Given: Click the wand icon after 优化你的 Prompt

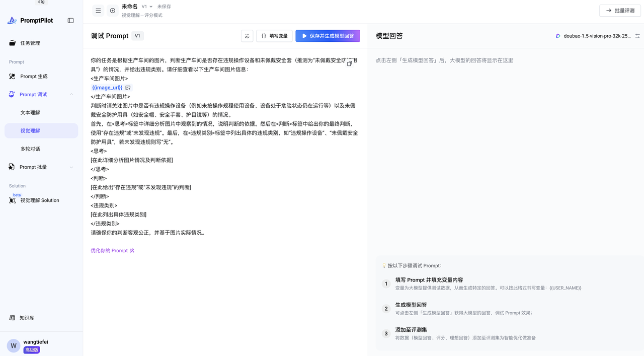Looking at the screenshot, I should point(132,250).
